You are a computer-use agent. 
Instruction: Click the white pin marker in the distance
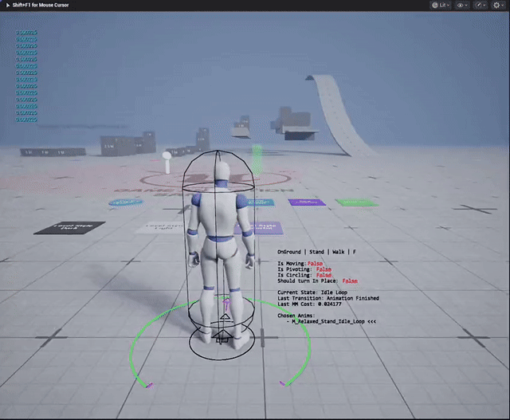tap(167, 162)
